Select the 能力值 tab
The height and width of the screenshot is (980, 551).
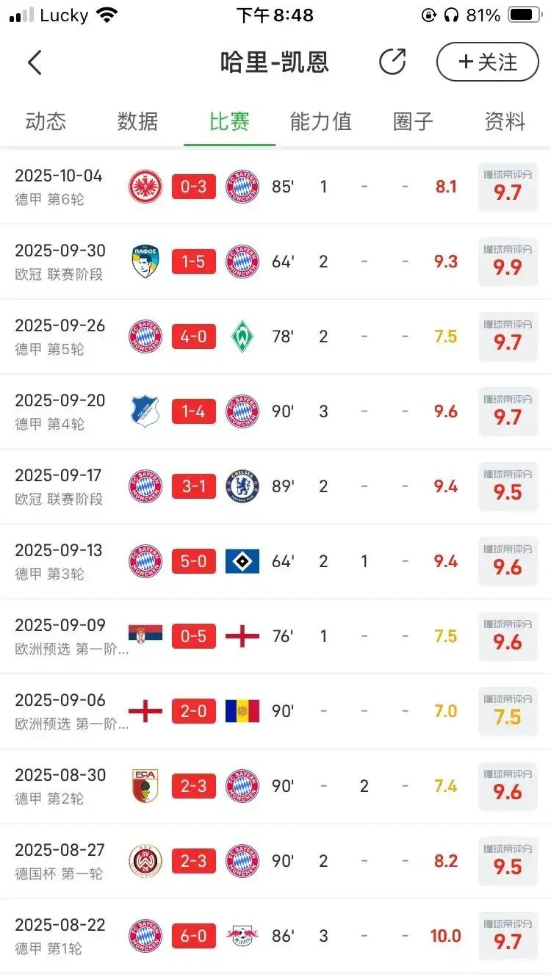coord(321,121)
